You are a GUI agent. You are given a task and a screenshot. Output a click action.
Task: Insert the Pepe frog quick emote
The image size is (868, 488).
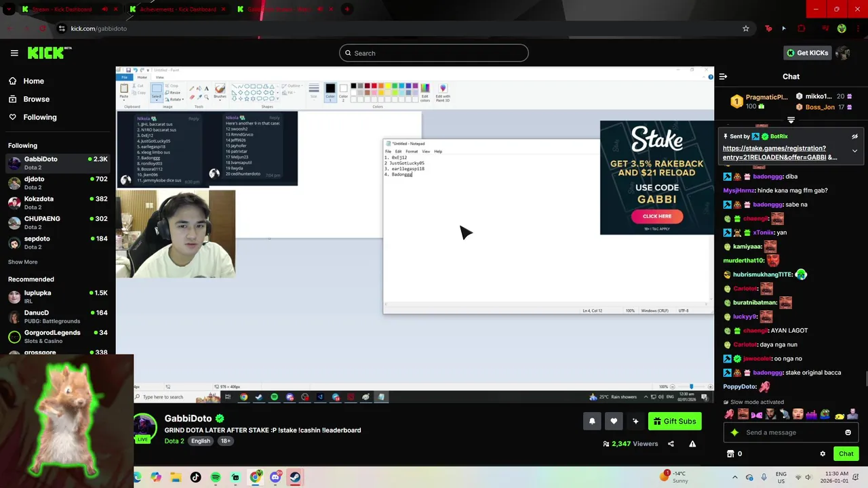pyautogui.click(x=825, y=413)
